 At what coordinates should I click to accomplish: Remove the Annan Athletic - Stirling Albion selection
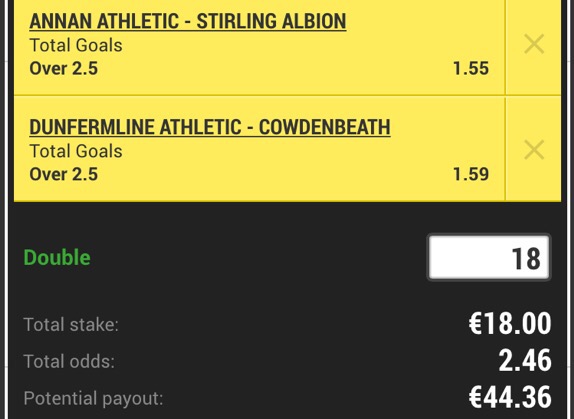coord(534,44)
